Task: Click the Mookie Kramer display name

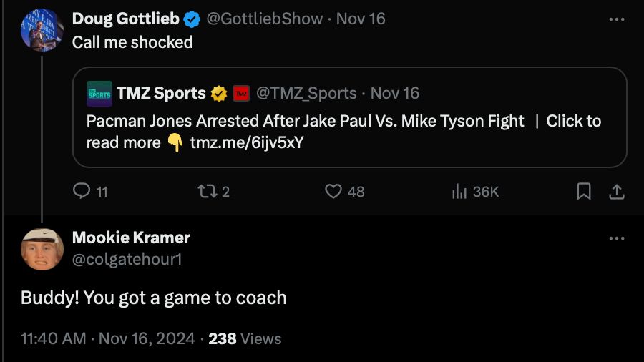Action: point(131,237)
